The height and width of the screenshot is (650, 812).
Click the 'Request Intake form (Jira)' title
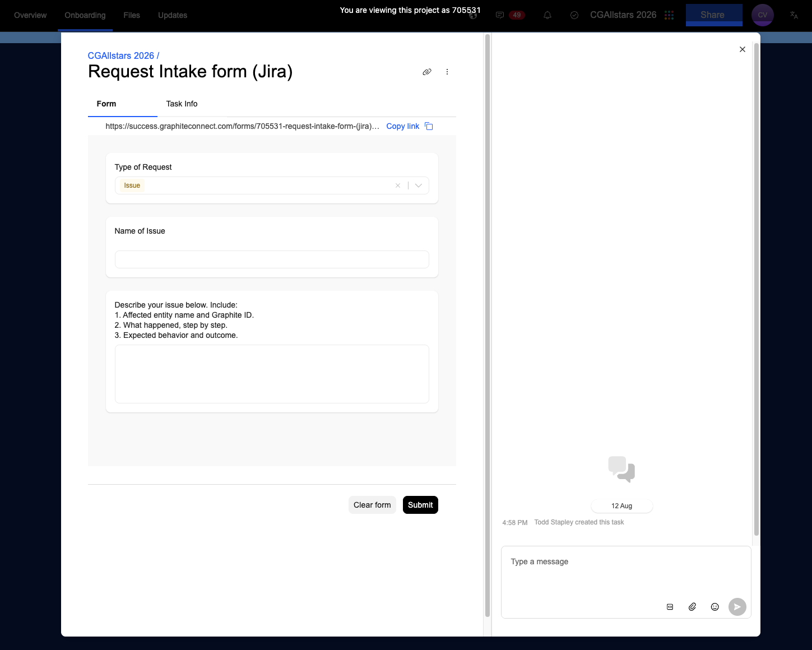click(x=191, y=72)
